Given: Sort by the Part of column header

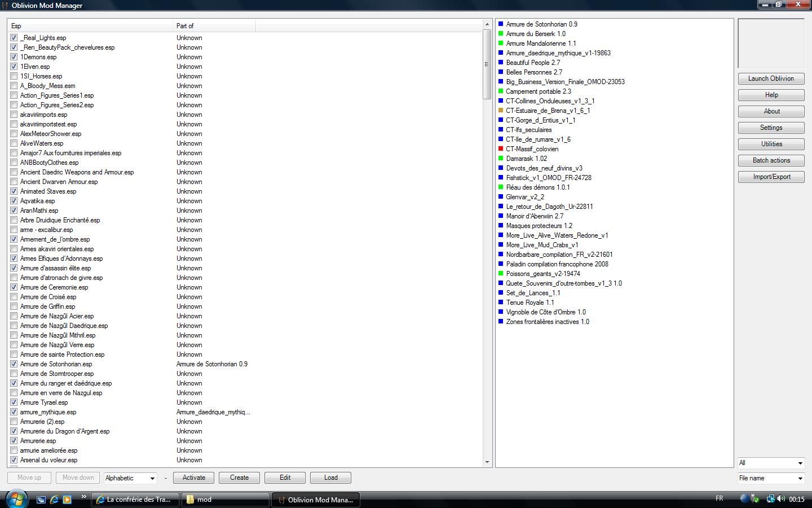Looking at the screenshot, I should click(x=214, y=26).
